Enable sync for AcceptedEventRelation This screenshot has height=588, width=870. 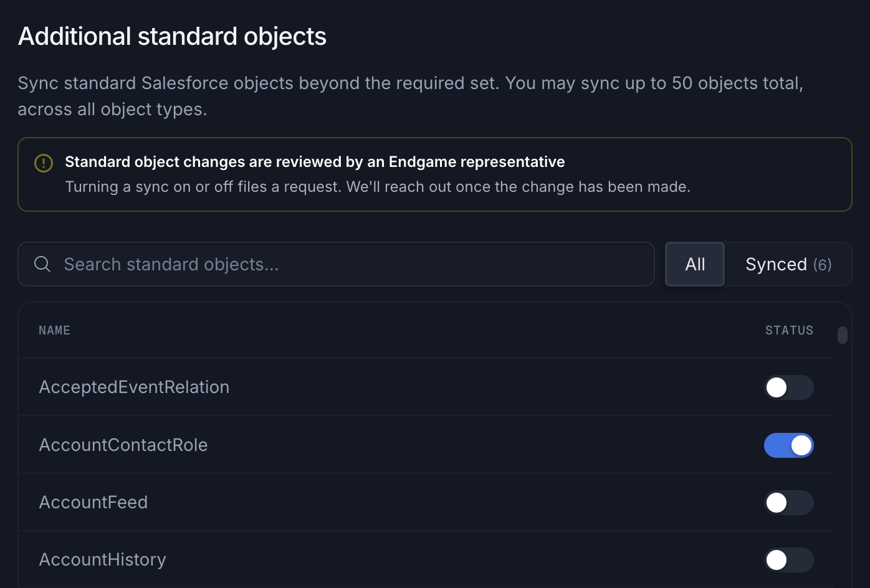pos(789,387)
